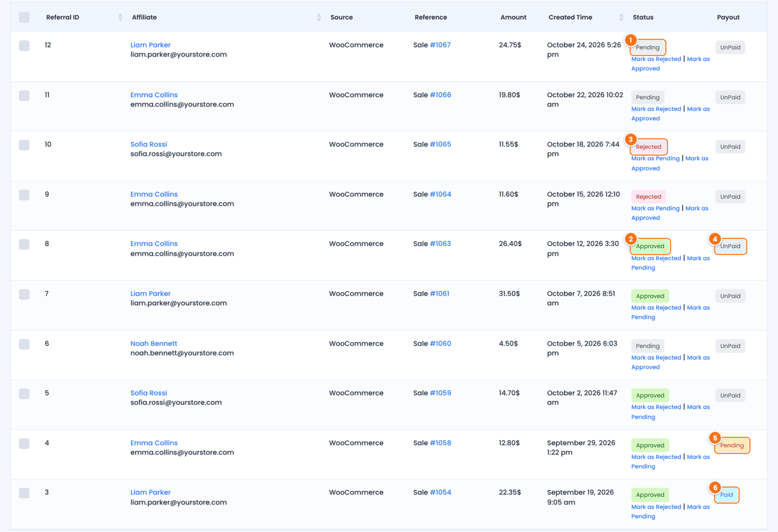The image size is (778, 532).
Task: Click the Rejected badge for Sale #1064
Action: [649, 197]
